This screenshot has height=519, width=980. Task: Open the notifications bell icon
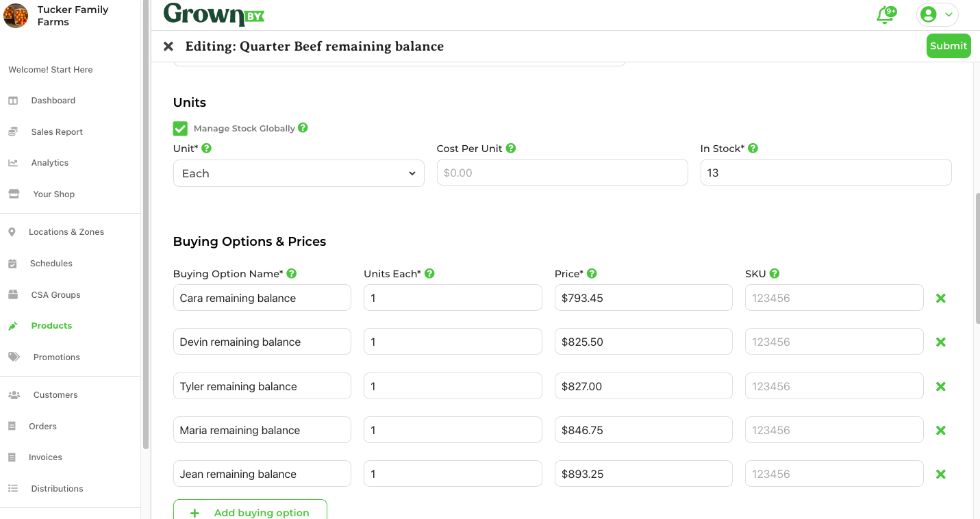coord(886,14)
